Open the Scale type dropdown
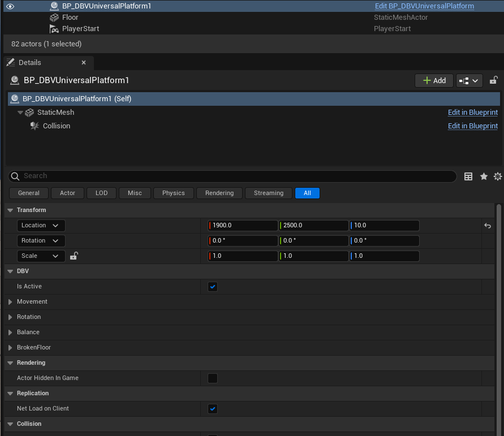Screen dimensions: 504x436 click(41, 256)
